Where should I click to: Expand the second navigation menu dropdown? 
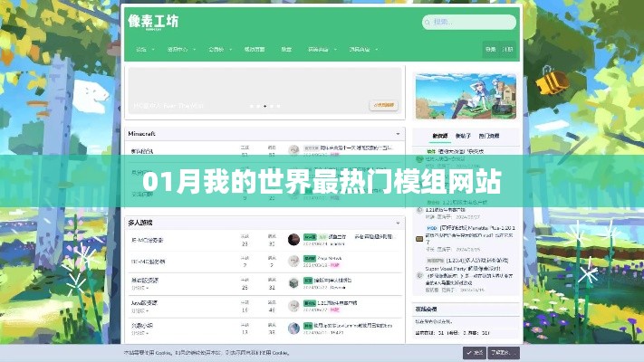point(178,50)
